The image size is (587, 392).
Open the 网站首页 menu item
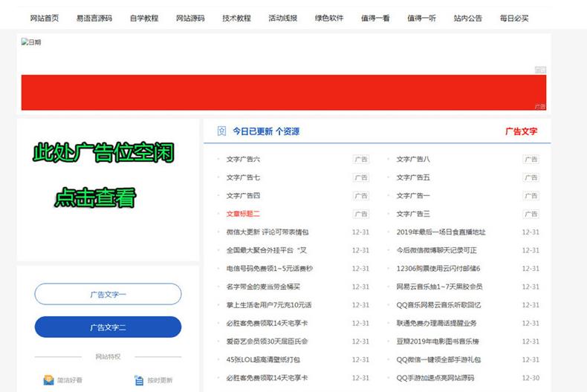tap(45, 18)
